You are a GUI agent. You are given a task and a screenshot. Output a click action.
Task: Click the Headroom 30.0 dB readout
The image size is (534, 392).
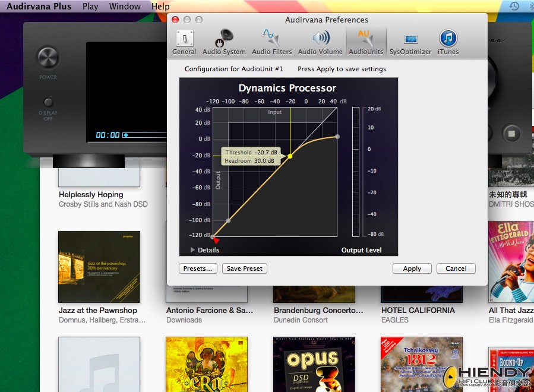tap(249, 161)
